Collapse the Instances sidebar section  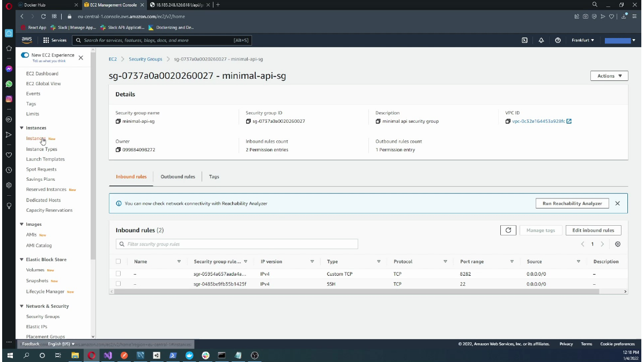click(x=21, y=128)
